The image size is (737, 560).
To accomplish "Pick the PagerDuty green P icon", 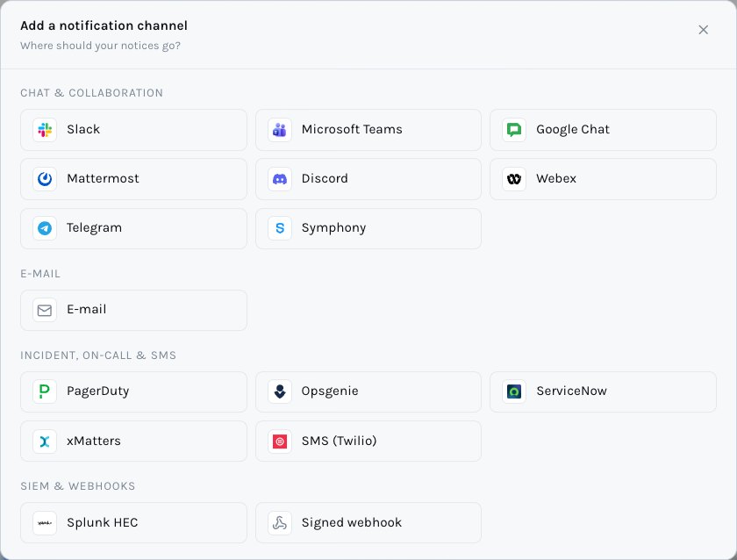I will click(x=45, y=391).
